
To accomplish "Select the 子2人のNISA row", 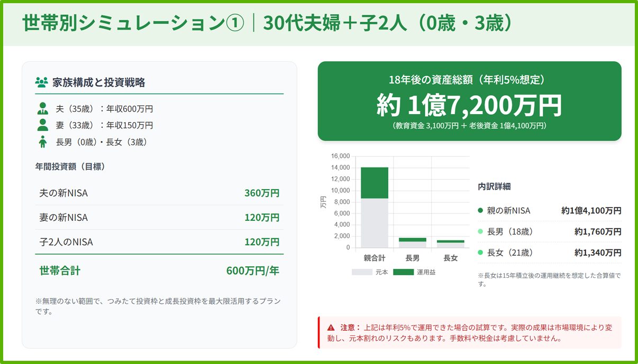I will (x=159, y=242).
